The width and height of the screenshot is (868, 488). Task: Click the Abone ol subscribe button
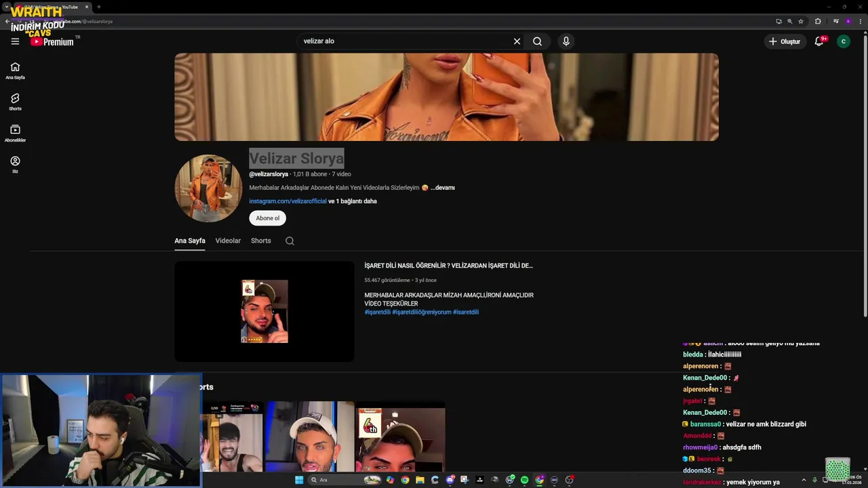[267, 218]
